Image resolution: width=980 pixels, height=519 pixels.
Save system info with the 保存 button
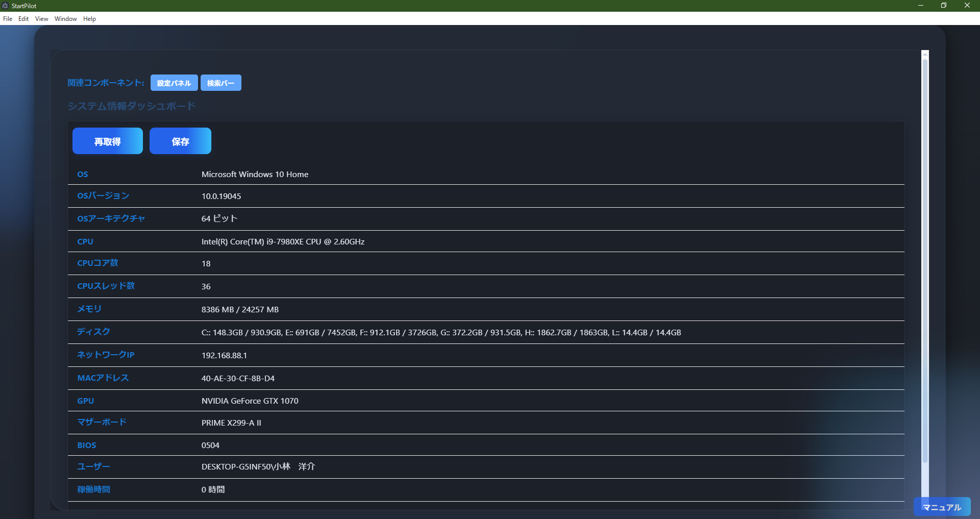pos(180,141)
